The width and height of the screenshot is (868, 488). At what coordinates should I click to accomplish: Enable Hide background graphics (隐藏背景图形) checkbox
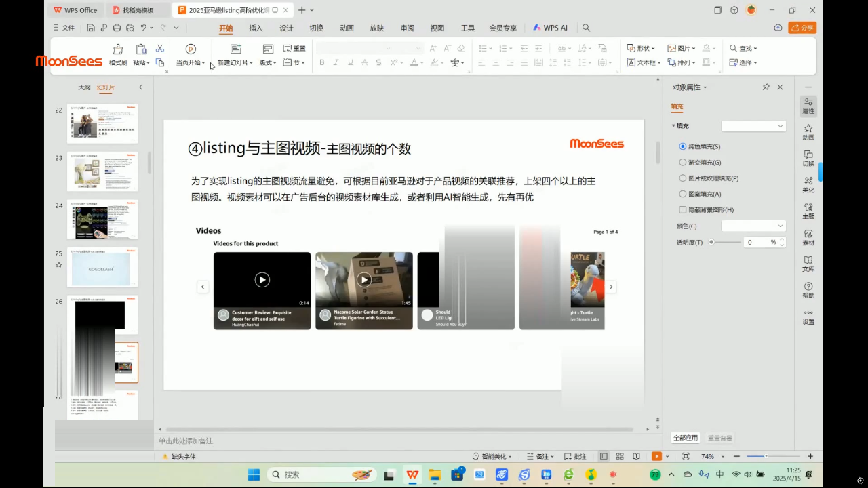(683, 210)
